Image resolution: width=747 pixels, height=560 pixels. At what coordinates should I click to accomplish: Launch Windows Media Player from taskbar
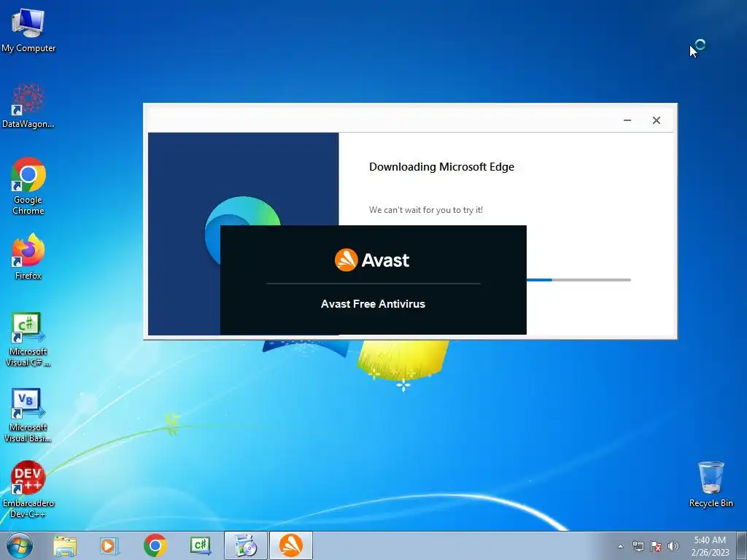coord(109,545)
